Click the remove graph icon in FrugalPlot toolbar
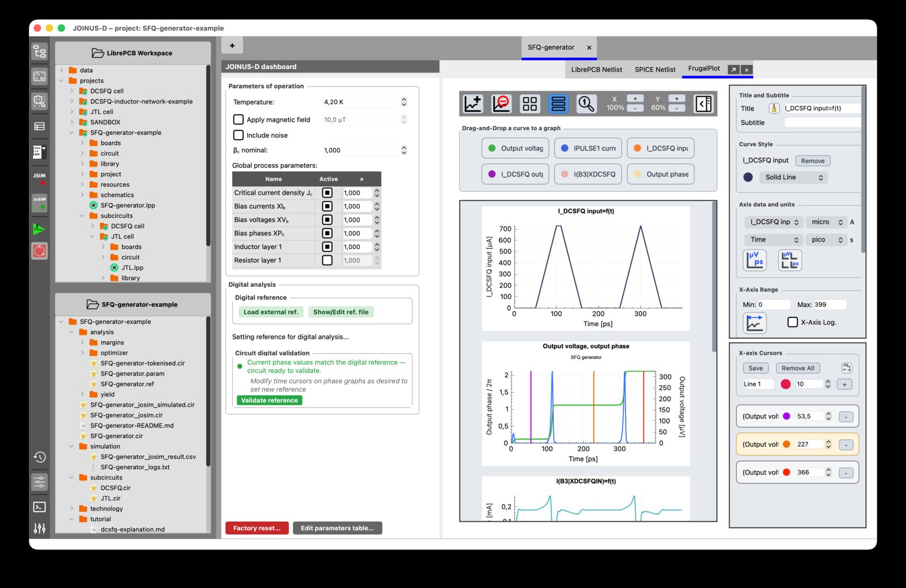The height and width of the screenshot is (588, 906). pyautogui.click(x=501, y=104)
